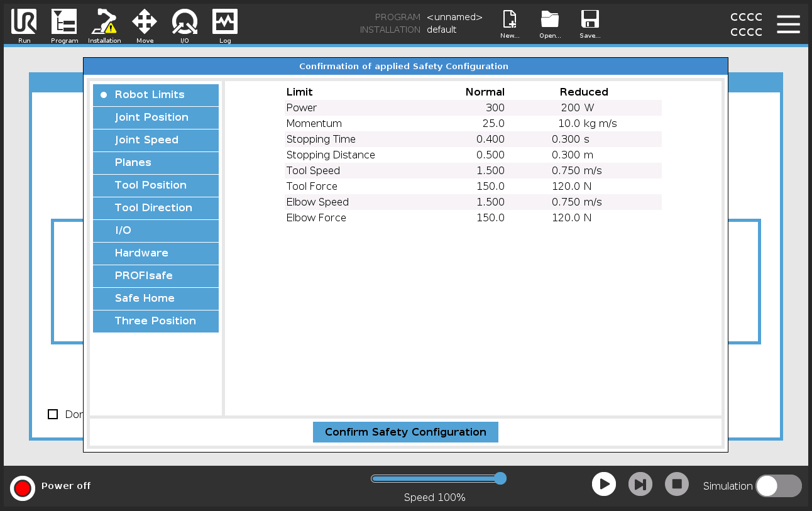Select Joint Position in safety list
The height and width of the screenshot is (511, 812).
click(156, 118)
